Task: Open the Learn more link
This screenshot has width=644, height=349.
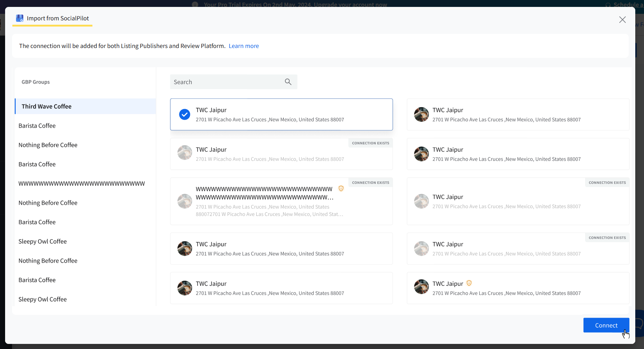Action: pyautogui.click(x=244, y=46)
